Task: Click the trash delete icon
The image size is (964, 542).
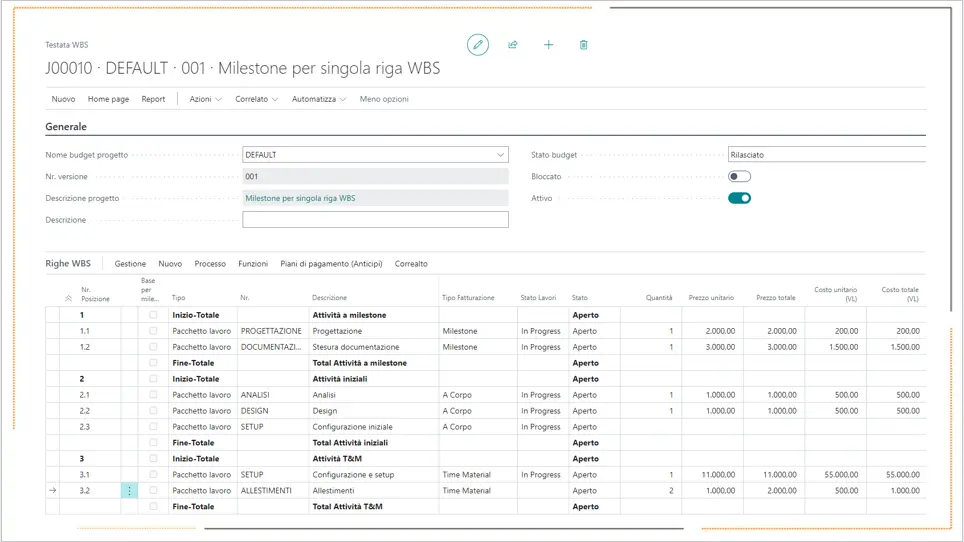Action: (x=583, y=45)
